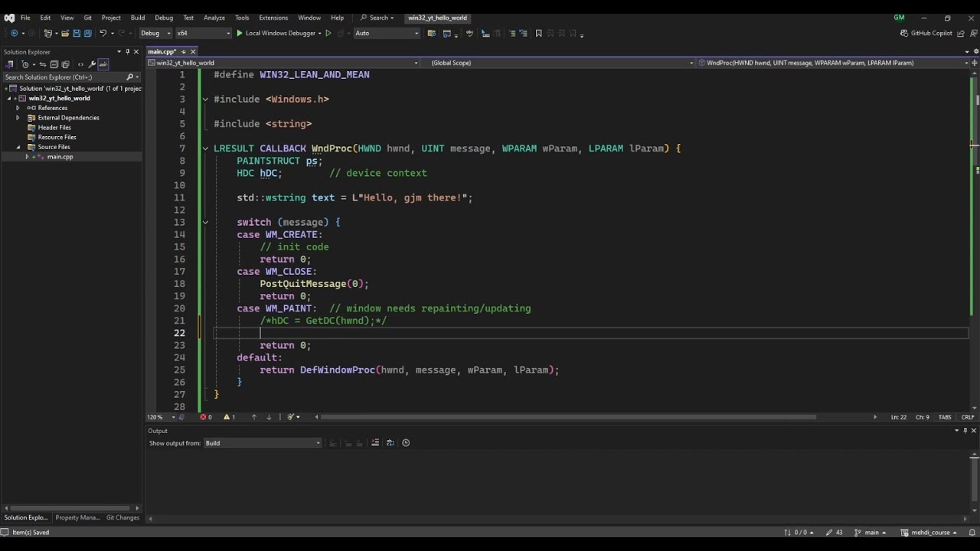
Task: Close the main.cpp editor tab
Action: click(193, 51)
